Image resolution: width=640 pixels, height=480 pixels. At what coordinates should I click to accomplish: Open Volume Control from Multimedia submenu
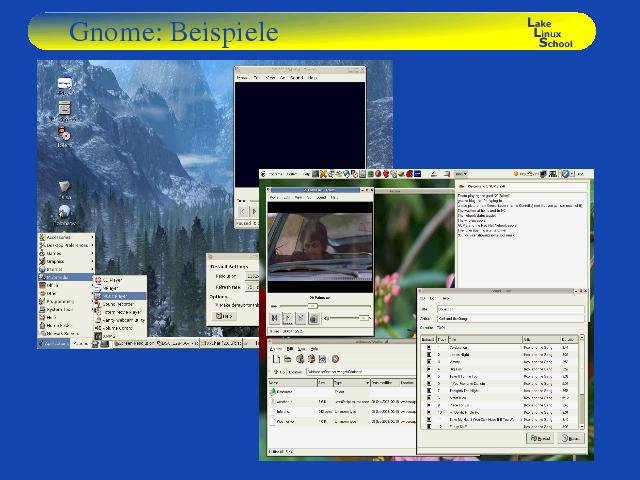pyautogui.click(x=120, y=328)
